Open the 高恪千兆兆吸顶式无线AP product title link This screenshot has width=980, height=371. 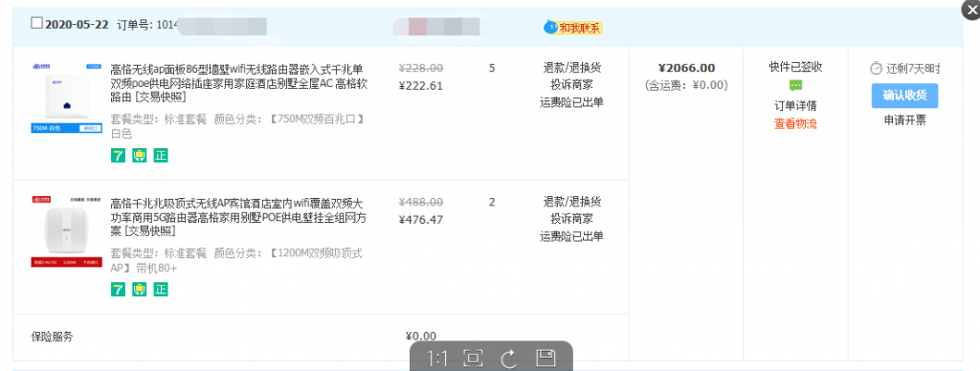(237, 217)
